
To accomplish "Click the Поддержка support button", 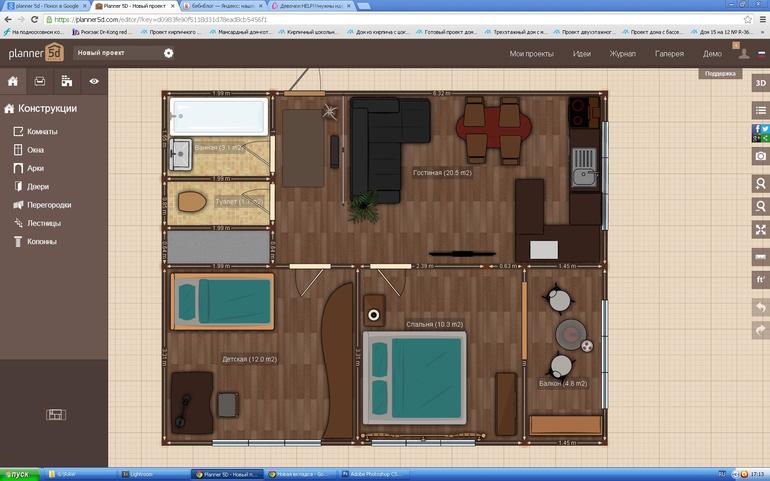I will 720,74.
